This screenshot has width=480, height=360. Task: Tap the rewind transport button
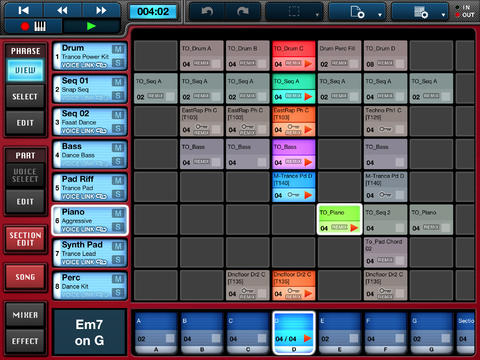click(62, 10)
